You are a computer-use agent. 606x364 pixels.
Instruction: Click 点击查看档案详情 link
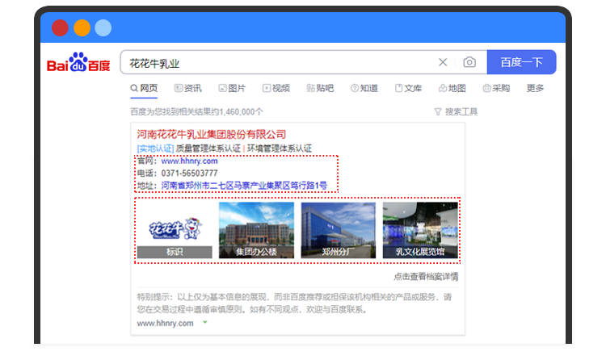pos(426,277)
